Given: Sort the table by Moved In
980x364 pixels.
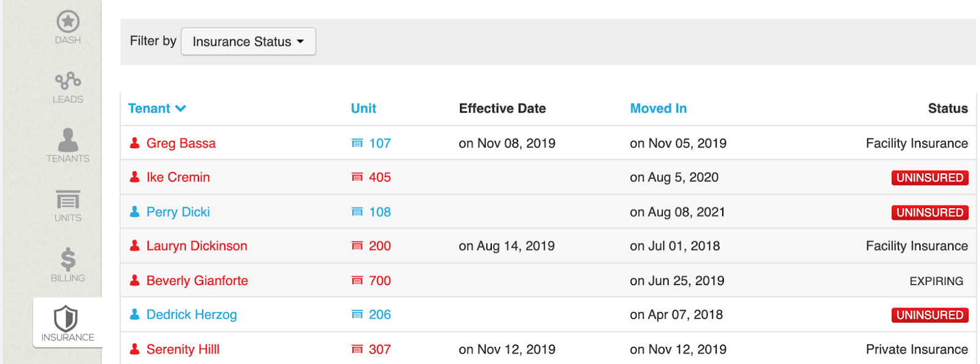Looking at the screenshot, I should [658, 109].
